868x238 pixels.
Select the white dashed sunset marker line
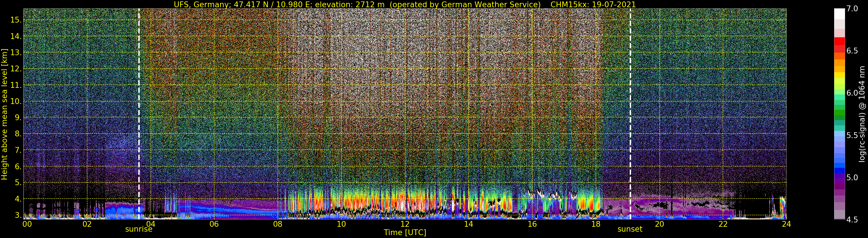tap(630, 101)
